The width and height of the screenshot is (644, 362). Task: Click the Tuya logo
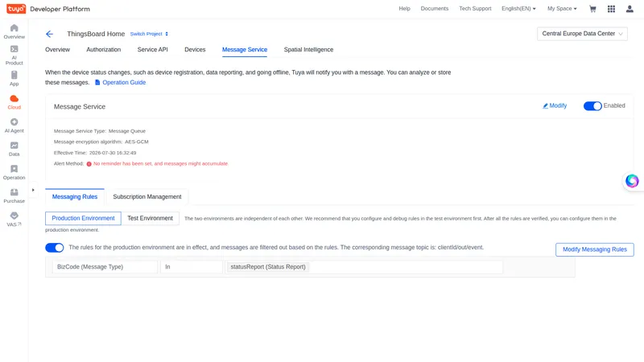pos(16,9)
